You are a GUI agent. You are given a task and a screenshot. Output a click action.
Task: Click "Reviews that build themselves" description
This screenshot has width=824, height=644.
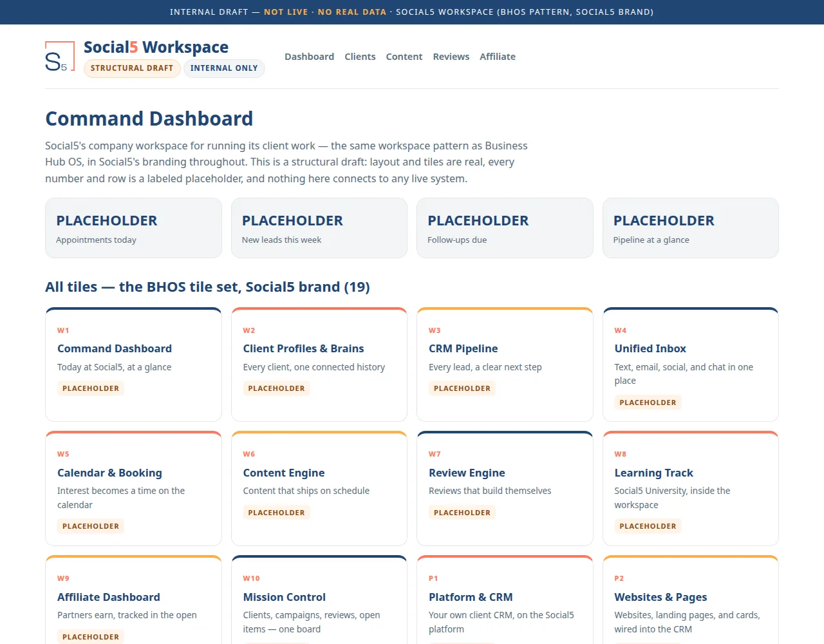coord(490,491)
